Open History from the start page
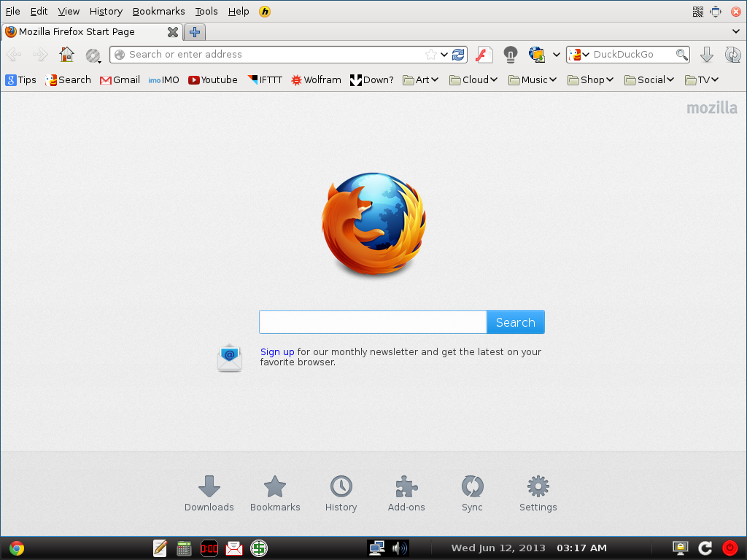This screenshot has width=747, height=560. click(341, 494)
